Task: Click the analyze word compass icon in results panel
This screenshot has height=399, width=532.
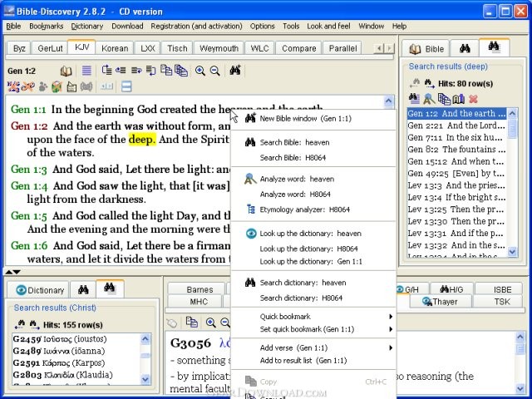Action: (429, 99)
